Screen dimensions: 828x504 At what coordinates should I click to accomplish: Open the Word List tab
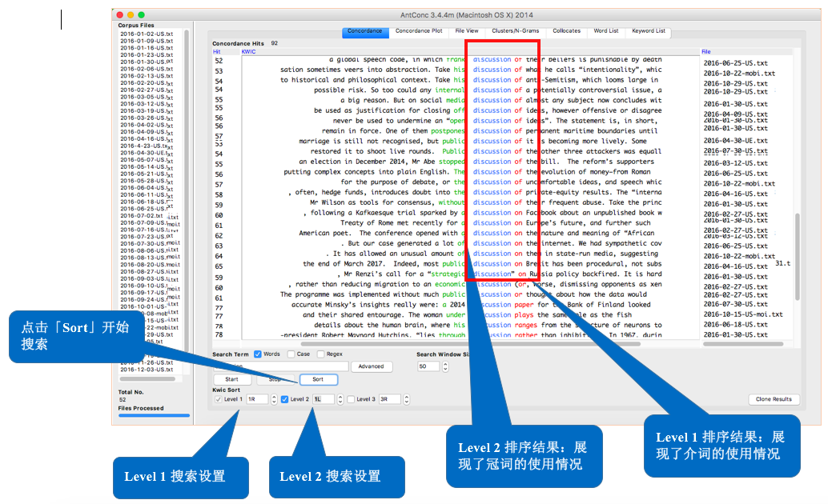click(605, 32)
